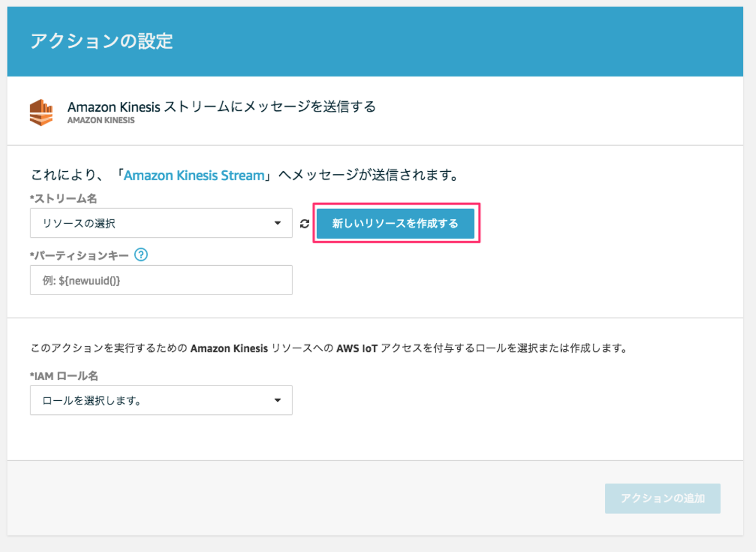Screen dimensions: 756x552
Task: Click the heading Amazon Kinesis ストリームにメッセージを送信する
Action: click(222, 107)
